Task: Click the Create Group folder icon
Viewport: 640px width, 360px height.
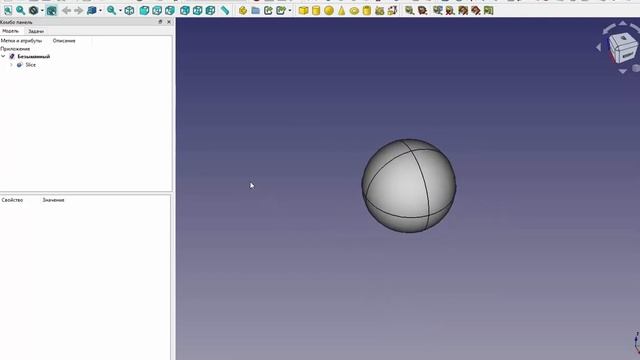Action: (256, 11)
